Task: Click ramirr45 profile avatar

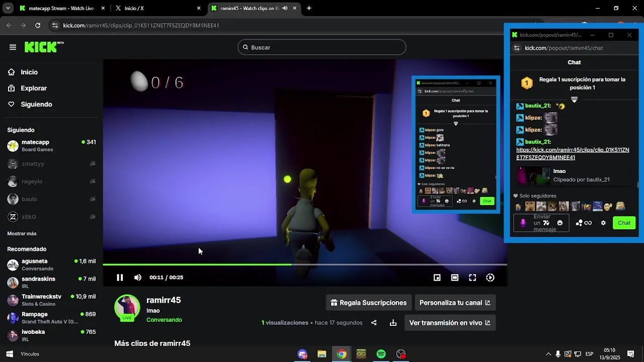Action: pyautogui.click(x=127, y=307)
